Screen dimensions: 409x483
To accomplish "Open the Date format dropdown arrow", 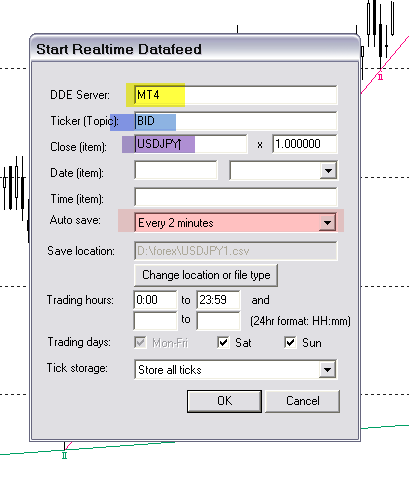I will [328, 171].
